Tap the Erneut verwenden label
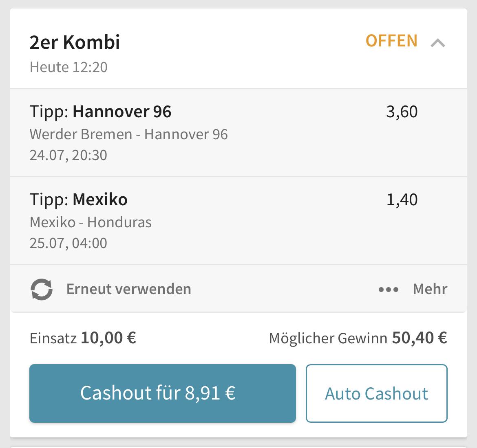477x448 pixels. click(129, 289)
